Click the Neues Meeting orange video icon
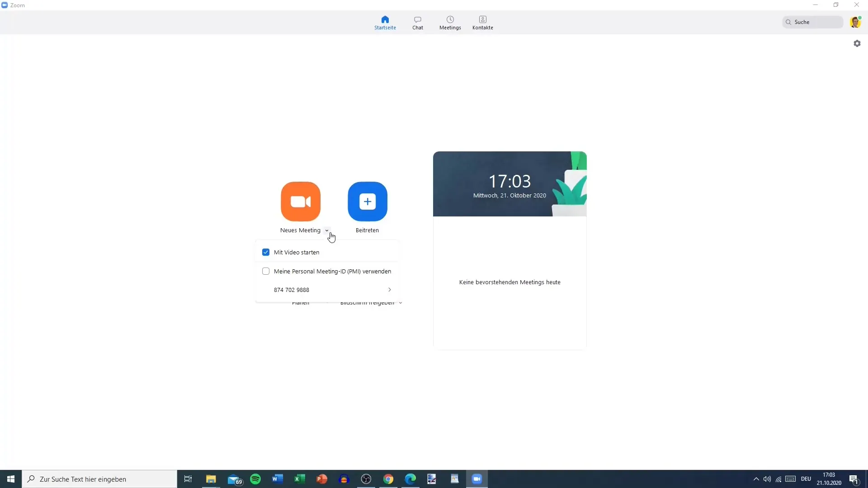Screen dimensions: 868x488 point(301,202)
